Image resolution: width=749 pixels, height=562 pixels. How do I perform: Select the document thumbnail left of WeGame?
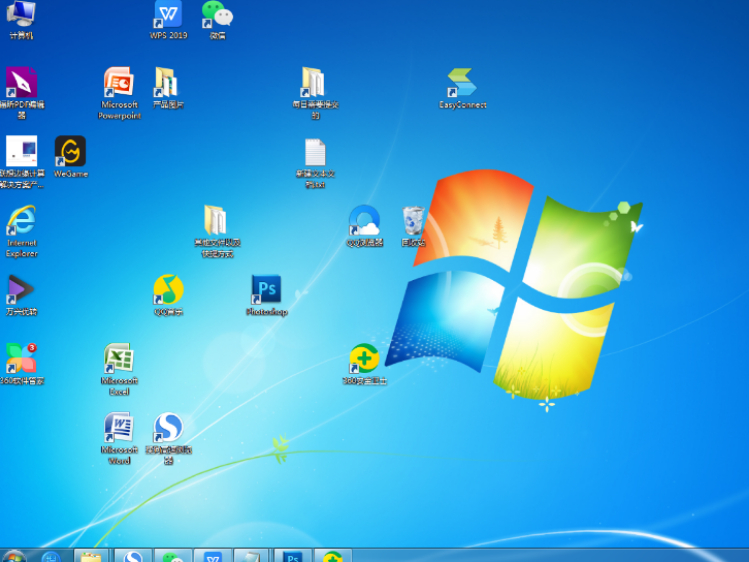click(21, 162)
